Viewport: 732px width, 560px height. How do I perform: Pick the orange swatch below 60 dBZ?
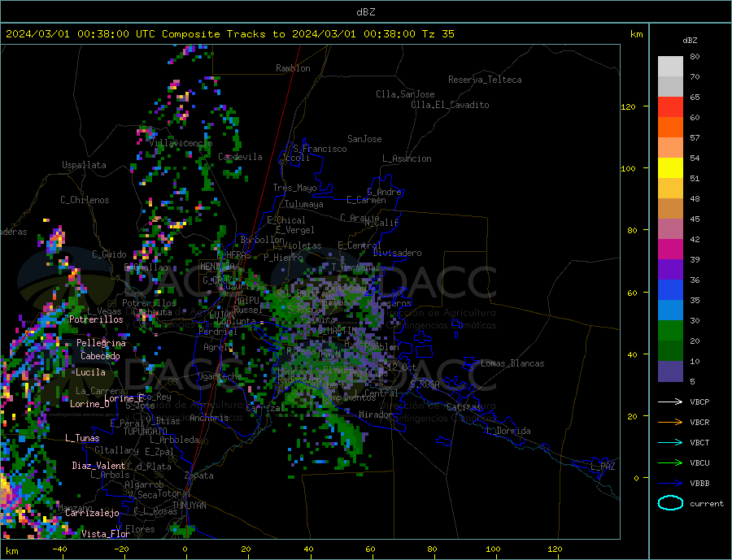(x=670, y=128)
